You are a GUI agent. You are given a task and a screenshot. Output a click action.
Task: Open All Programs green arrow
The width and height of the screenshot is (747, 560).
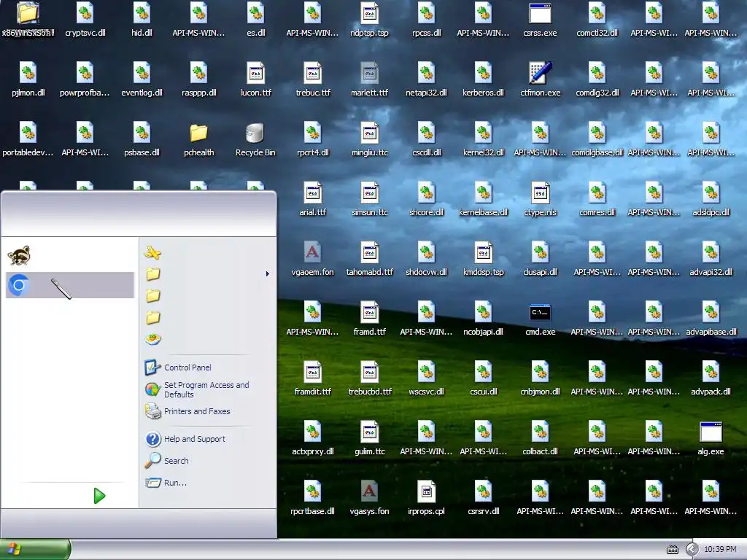click(x=99, y=496)
